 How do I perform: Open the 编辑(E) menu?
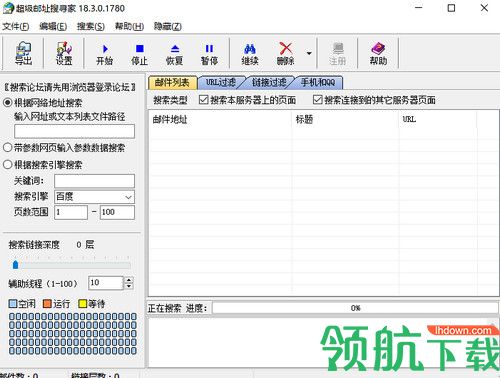click(x=53, y=26)
